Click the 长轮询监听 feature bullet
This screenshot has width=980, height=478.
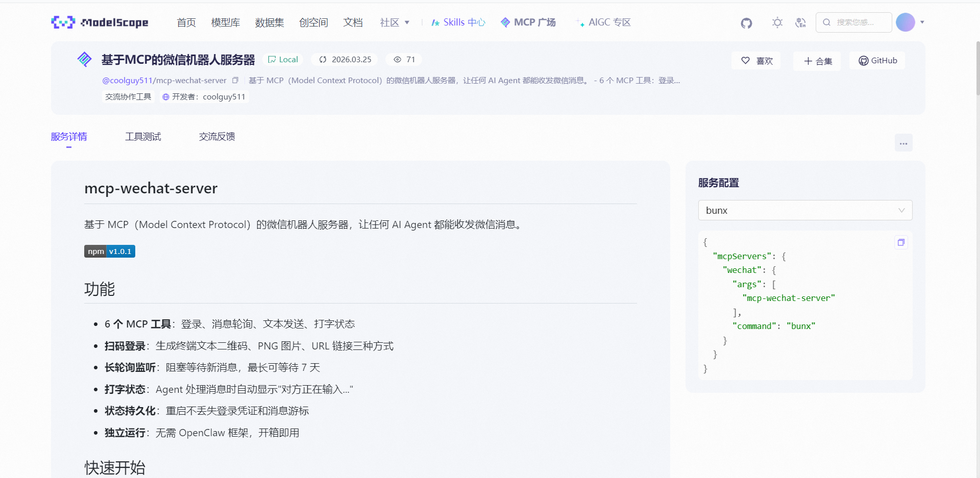212,367
